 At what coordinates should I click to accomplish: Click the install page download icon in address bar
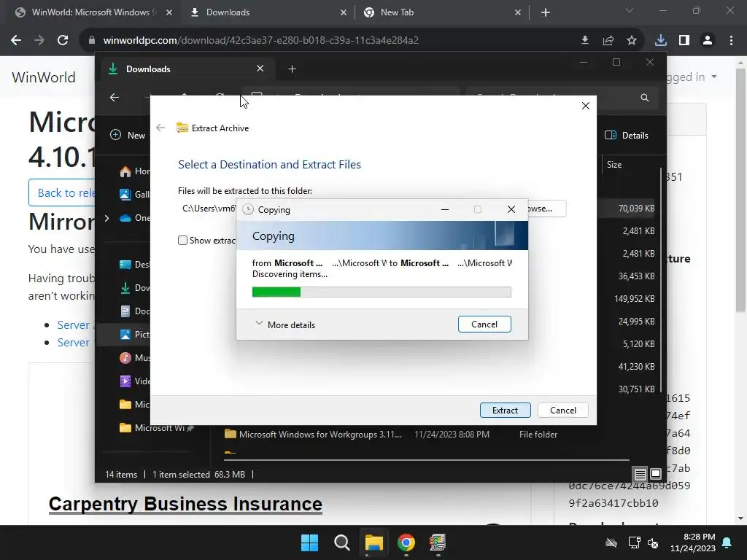[x=585, y=41]
